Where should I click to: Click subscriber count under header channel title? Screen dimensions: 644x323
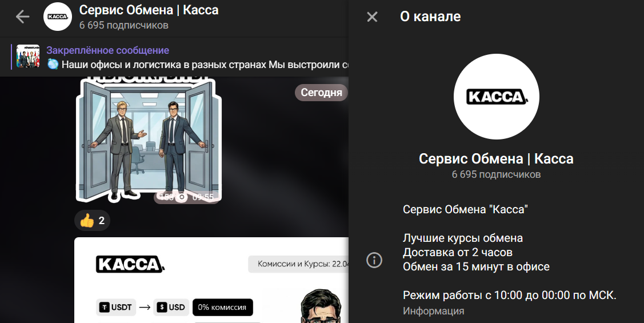(x=123, y=26)
